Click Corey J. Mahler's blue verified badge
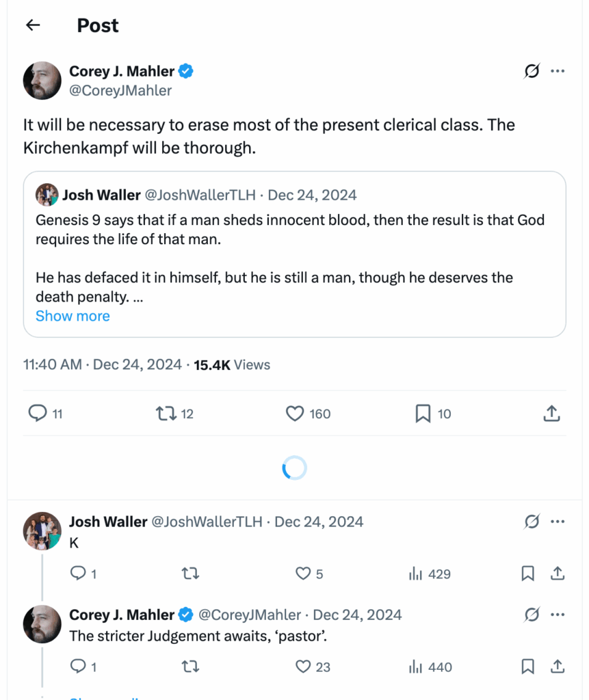 click(186, 70)
